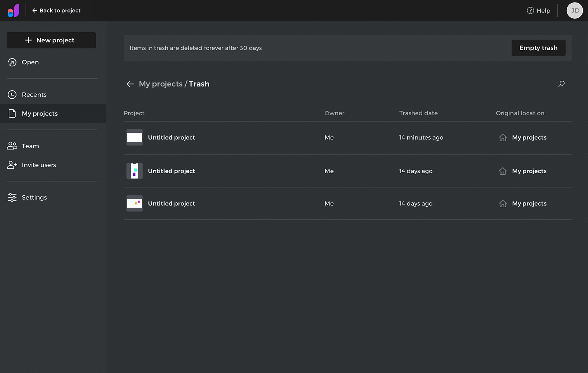Select My projects in sidebar
The height and width of the screenshot is (373, 588).
pos(53,113)
